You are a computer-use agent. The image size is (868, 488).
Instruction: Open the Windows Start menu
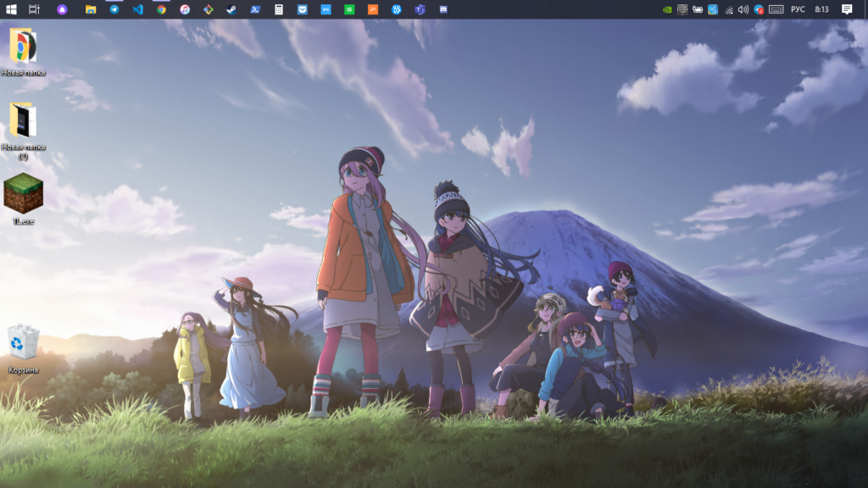(x=12, y=9)
